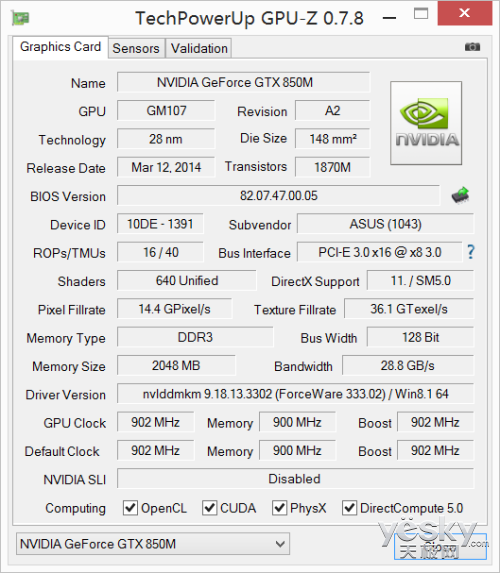This screenshot has height=573, width=500.
Task: Open the GPU selection dropdown
Action: tap(153, 544)
